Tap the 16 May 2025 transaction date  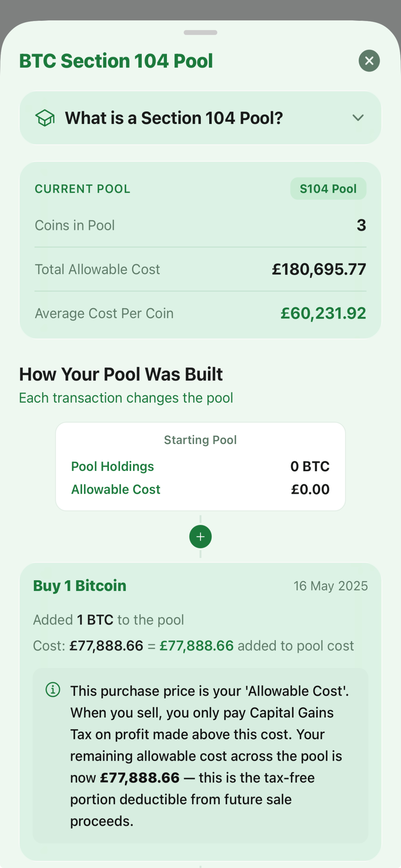330,586
